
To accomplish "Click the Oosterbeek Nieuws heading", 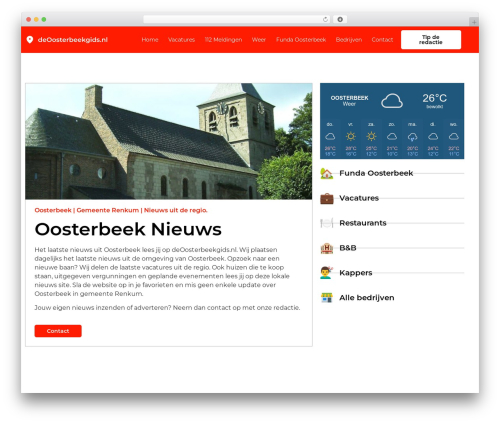I will click(x=128, y=229).
